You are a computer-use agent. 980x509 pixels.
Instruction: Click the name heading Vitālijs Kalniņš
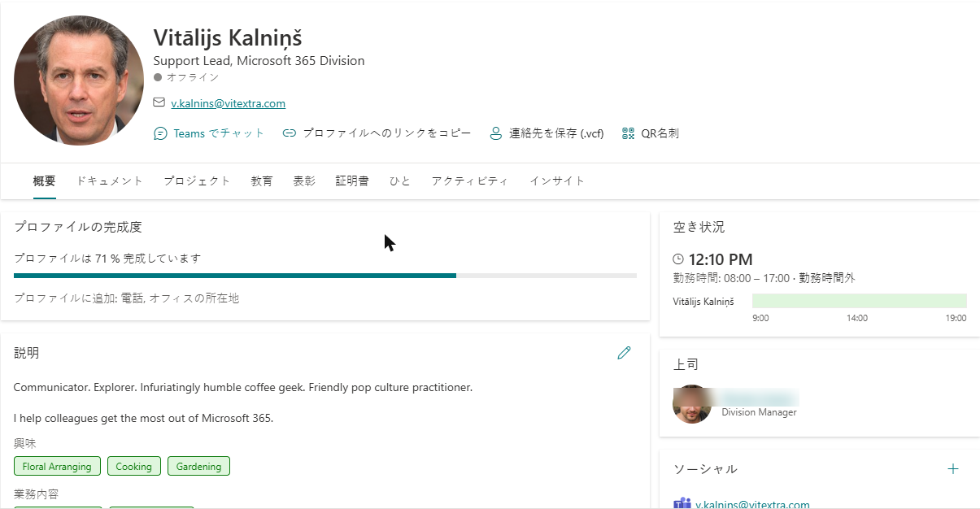tap(229, 37)
